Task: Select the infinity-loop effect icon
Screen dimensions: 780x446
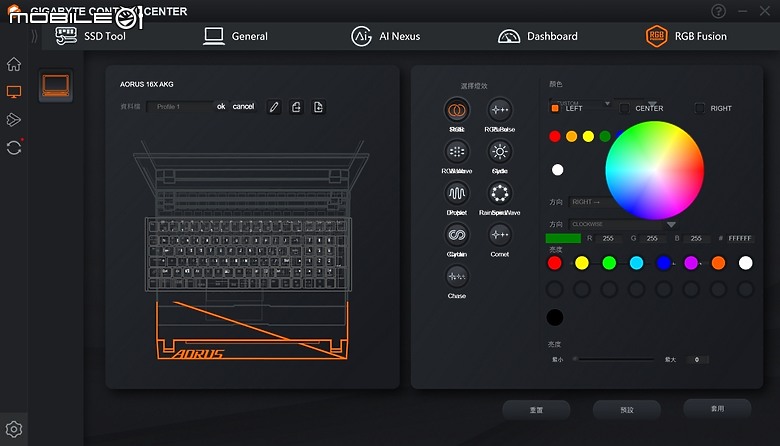Action: pyautogui.click(x=457, y=235)
